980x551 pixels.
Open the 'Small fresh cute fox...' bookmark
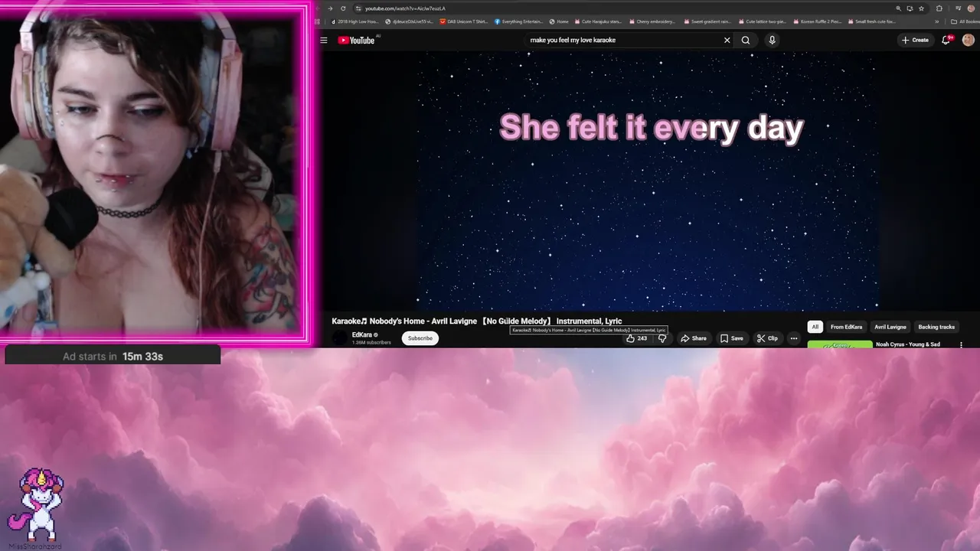[x=872, y=21]
